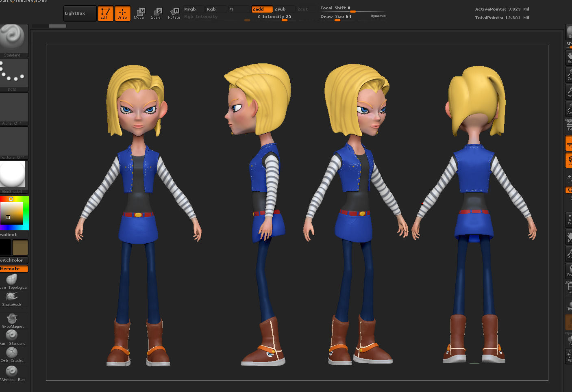Viewport: 572px width, 392px height.
Task: Toggle PolyF polyframe display
Action: [x=569, y=288]
